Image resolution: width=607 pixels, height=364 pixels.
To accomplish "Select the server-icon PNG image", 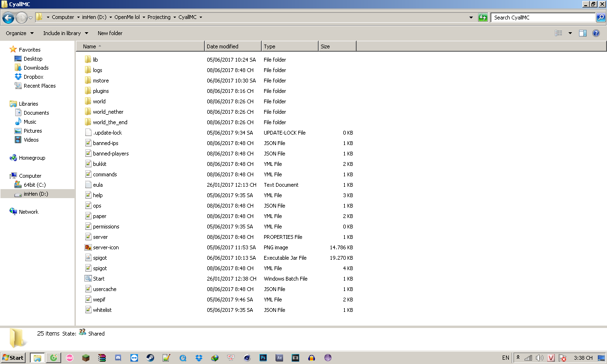I will click(101, 247).
